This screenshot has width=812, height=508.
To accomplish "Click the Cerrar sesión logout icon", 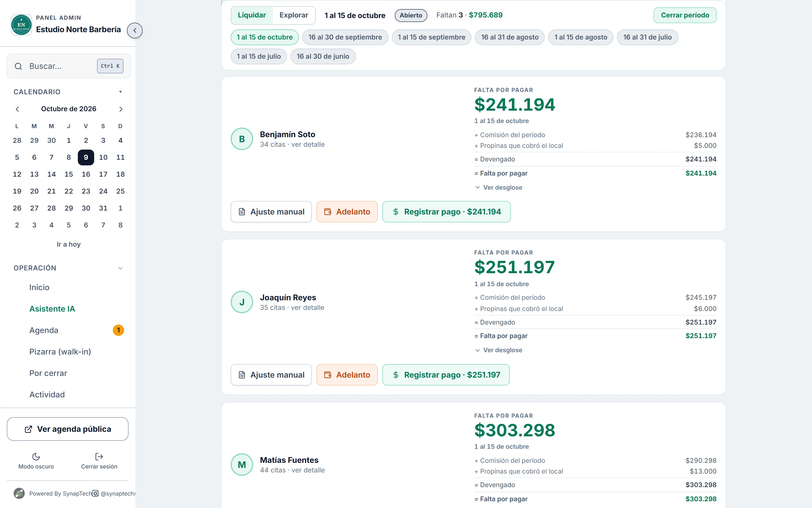I will click(99, 457).
